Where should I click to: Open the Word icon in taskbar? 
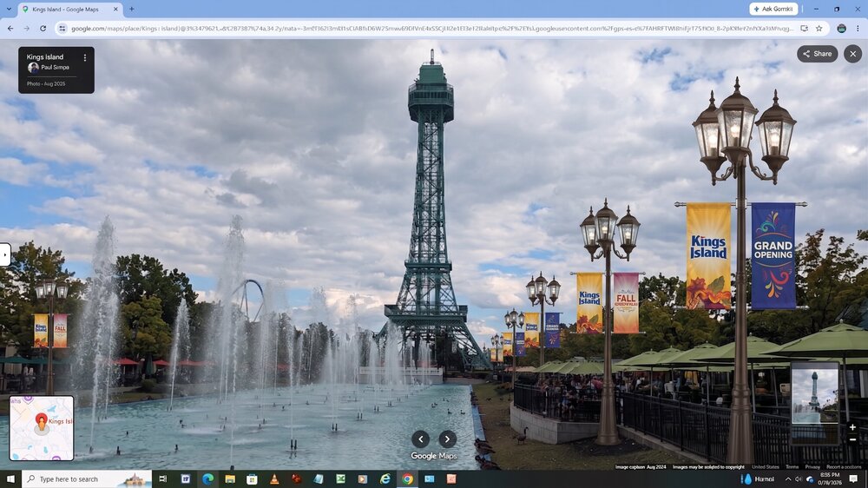[186, 478]
